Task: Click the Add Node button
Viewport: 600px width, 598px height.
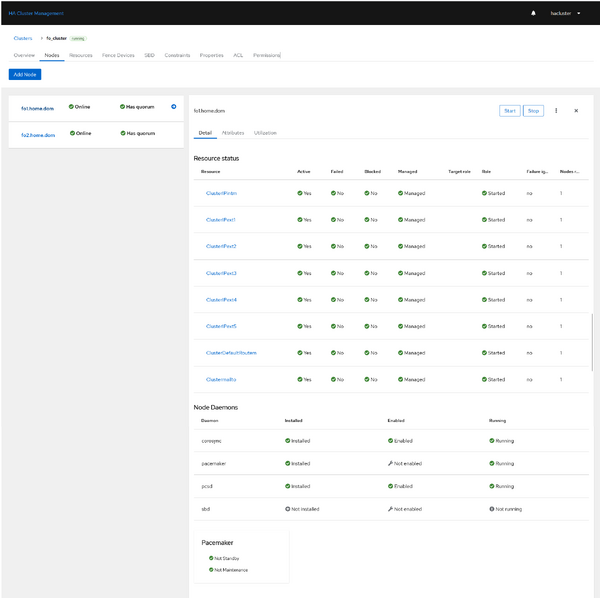Action: coord(25,74)
